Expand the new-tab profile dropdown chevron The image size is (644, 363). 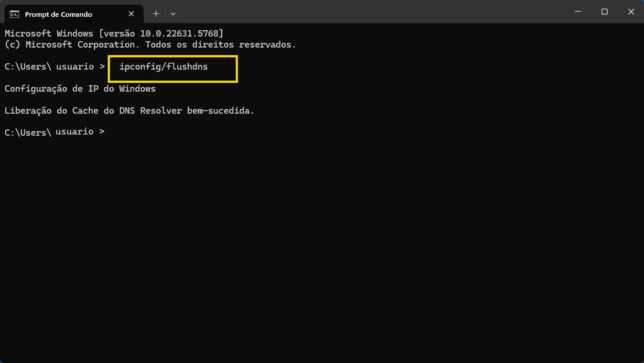173,13
